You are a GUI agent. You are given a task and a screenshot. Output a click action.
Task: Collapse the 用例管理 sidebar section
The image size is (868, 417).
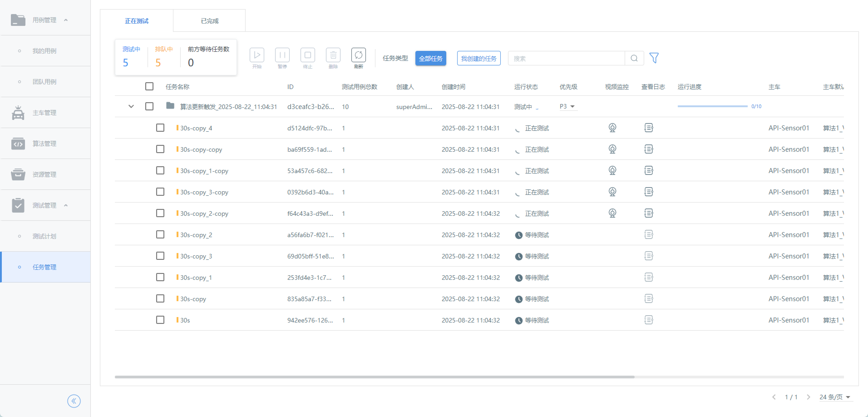[x=66, y=20]
